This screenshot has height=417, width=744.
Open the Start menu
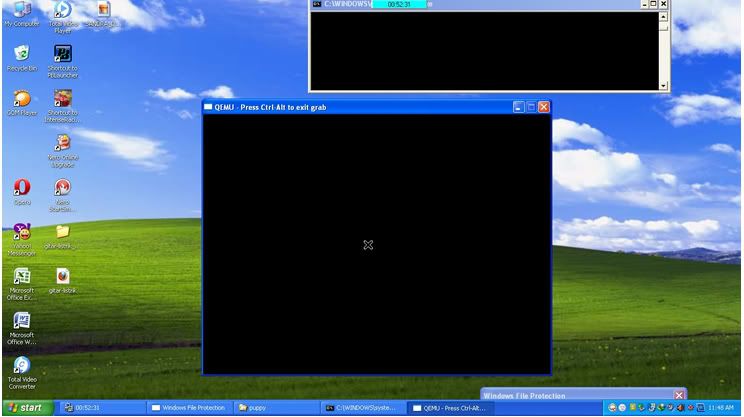(x=28, y=408)
